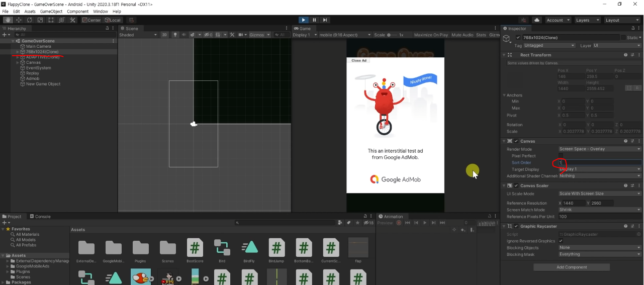
Task: Select the BirdJump script asset
Action: pos(277,250)
